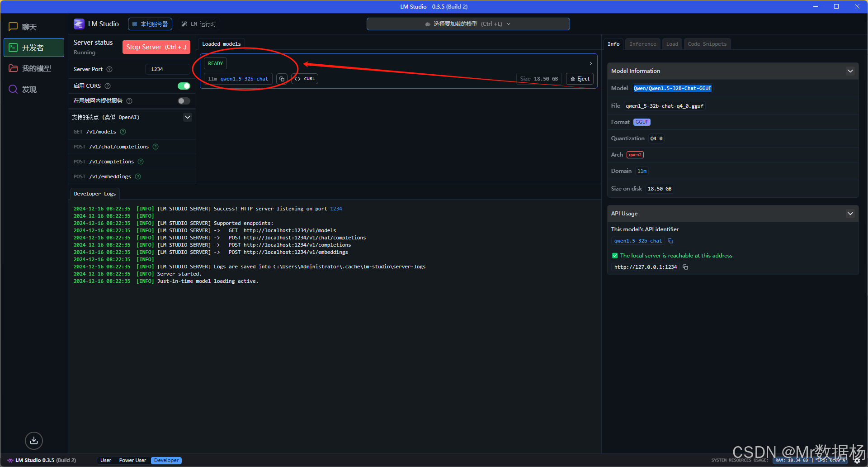
Task: Enable 在局域网内提供服务 switch
Action: 184,101
